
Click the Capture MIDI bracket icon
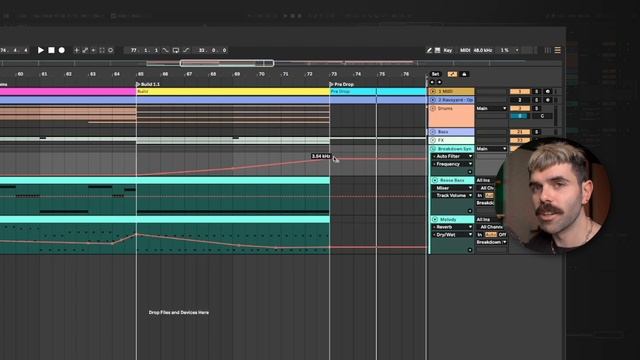pos(102,50)
